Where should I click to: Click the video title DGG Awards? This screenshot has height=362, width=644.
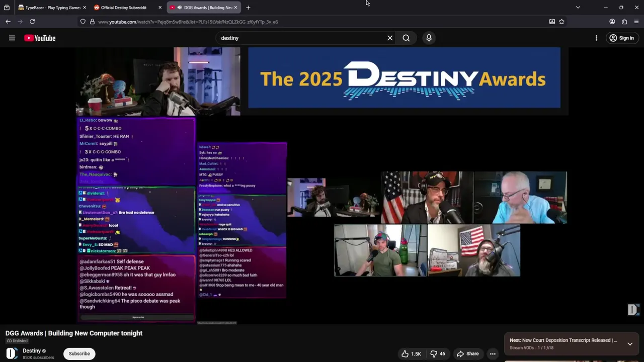[x=74, y=333]
